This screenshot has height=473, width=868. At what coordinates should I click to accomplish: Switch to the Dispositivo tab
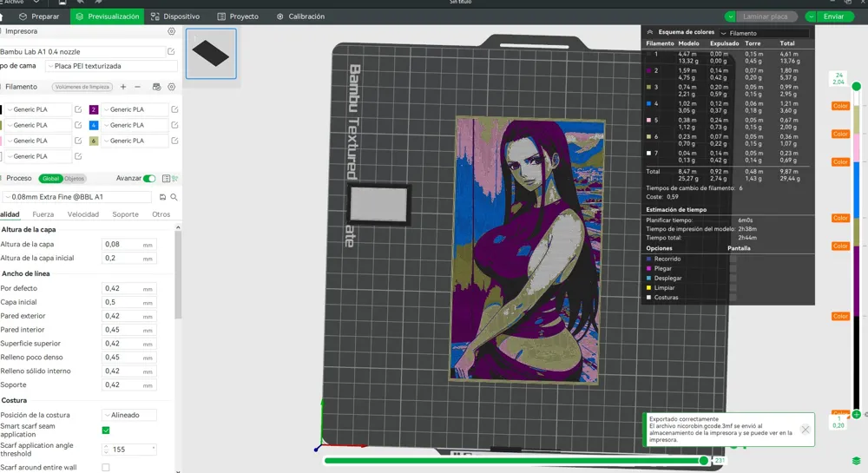[x=175, y=16]
